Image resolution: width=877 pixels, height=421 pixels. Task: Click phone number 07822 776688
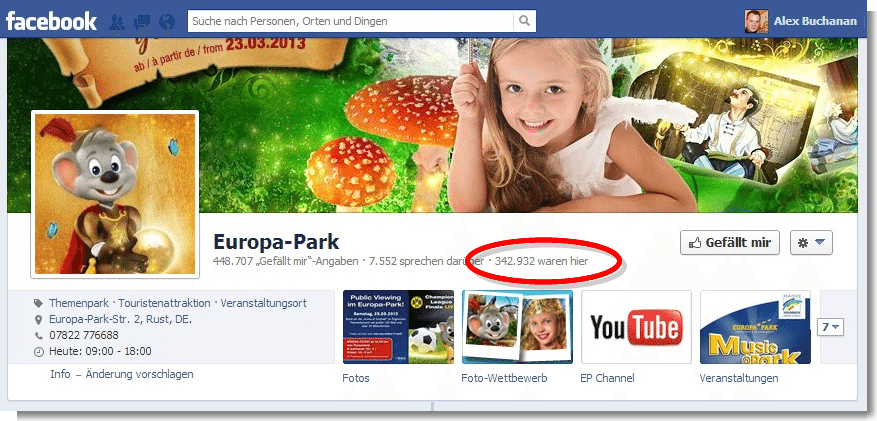[x=84, y=335]
